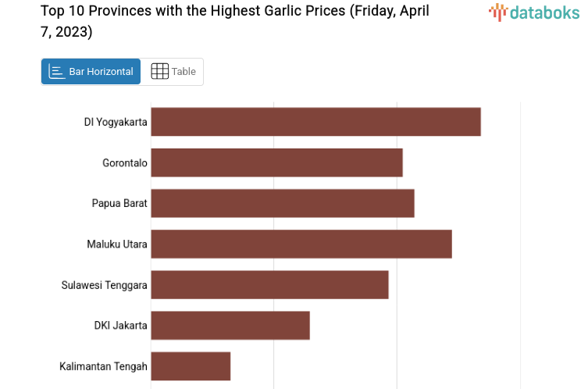Click the table grid icon
The image size is (588, 389).
tap(159, 72)
